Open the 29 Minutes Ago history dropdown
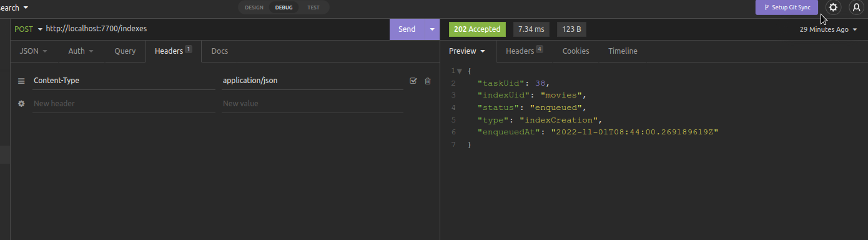Image resolution: width=868 pixels, height=240 pixels. coord(829,29)
